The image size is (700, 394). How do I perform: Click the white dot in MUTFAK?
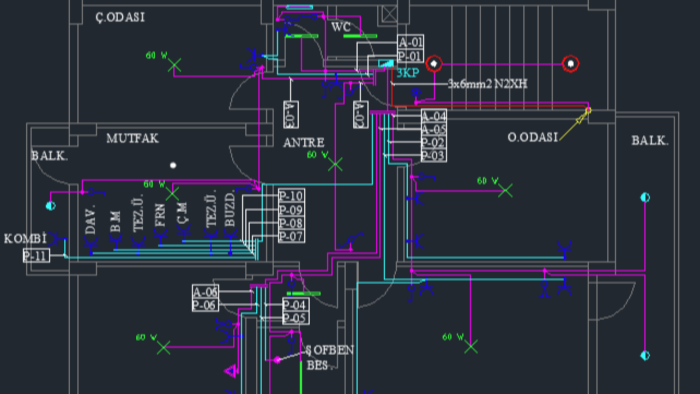(x=173, y=166)
